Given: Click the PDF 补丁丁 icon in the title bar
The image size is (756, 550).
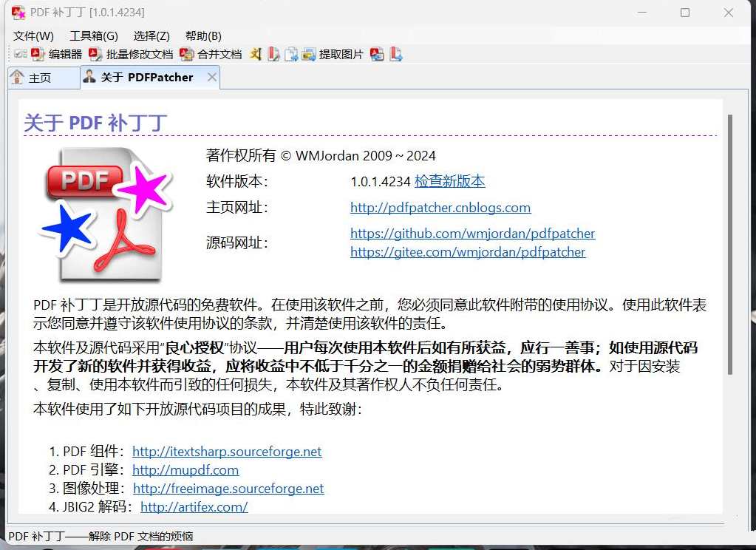Looking at the screenshot, I should coord(17,13).
